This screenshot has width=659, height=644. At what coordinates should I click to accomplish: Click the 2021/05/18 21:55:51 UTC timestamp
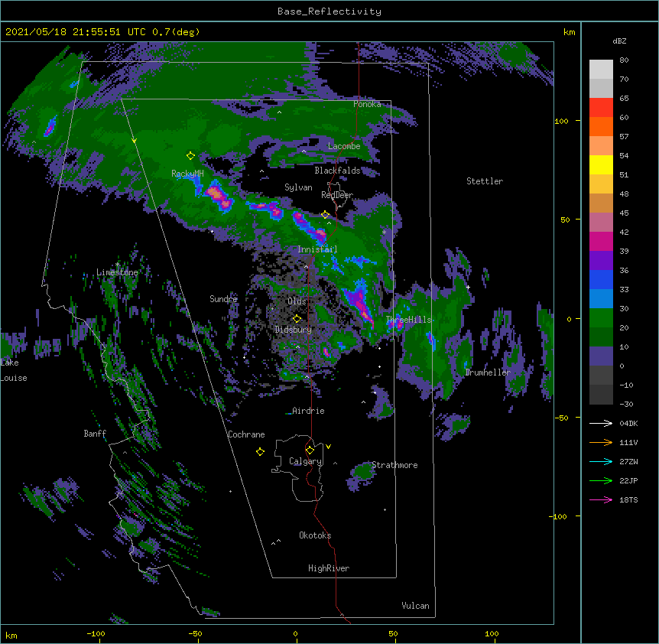(x=102, y=32)
